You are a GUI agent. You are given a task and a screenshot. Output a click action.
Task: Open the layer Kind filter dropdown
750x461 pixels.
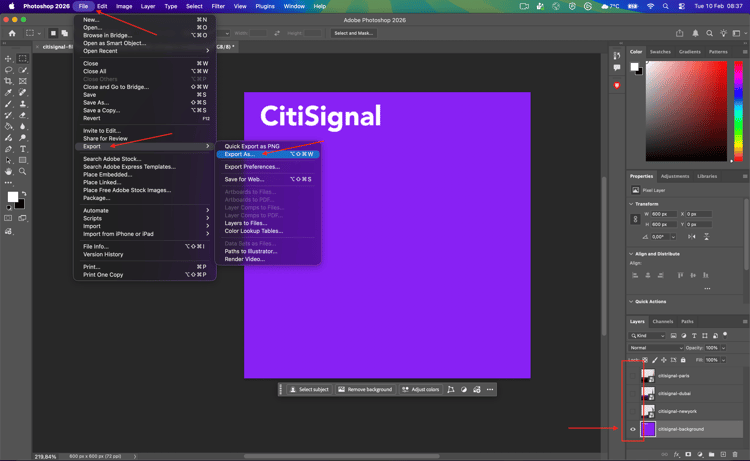(x=648, y=336)
